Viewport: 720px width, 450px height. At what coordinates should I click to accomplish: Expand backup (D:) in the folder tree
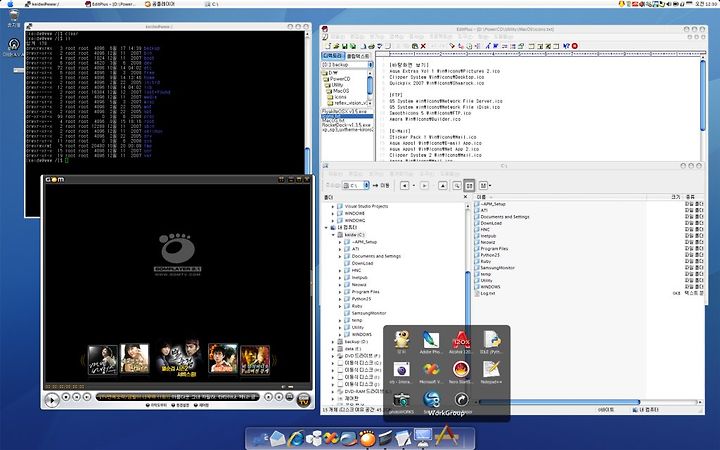[333, 342]
